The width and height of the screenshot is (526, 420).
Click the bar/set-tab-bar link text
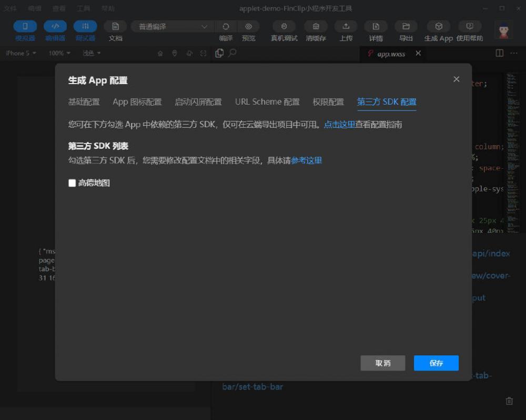[252, 387]
